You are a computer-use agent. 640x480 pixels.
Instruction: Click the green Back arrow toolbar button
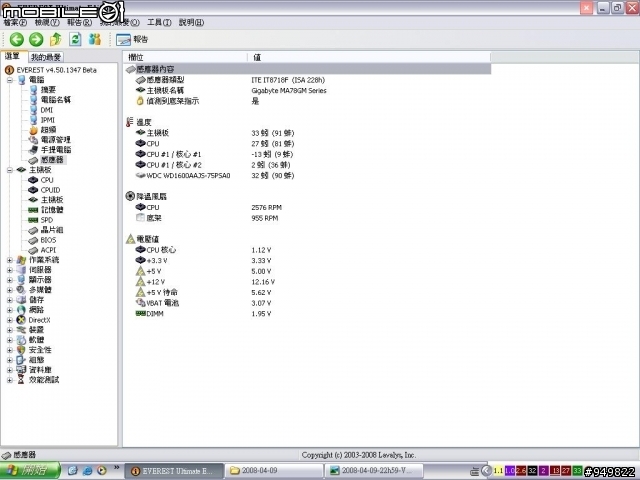pyautogui.click(x=17, y=39)
